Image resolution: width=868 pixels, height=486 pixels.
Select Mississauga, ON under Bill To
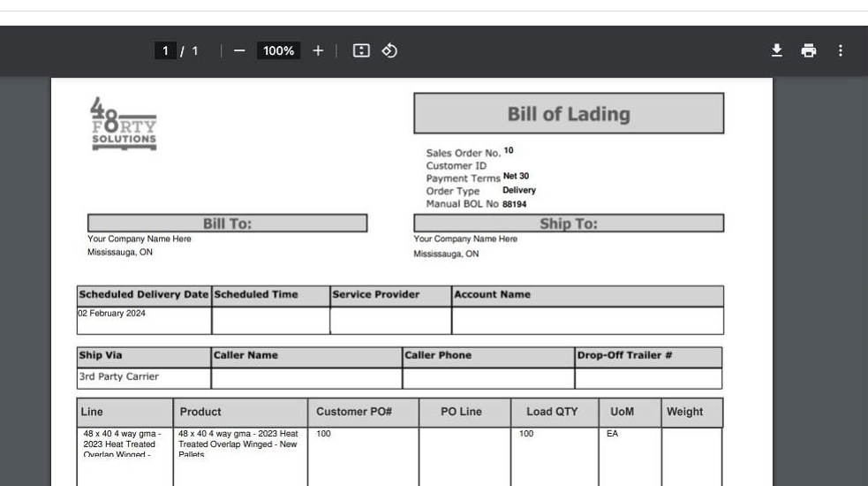[x=120, y=252]
